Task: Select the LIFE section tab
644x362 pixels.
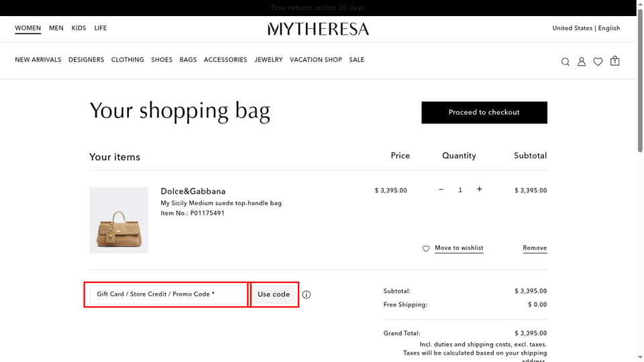Action: point(101,28)
